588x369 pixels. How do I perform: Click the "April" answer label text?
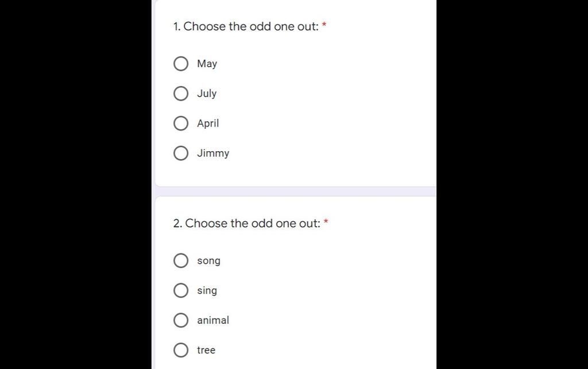(208, 124)
